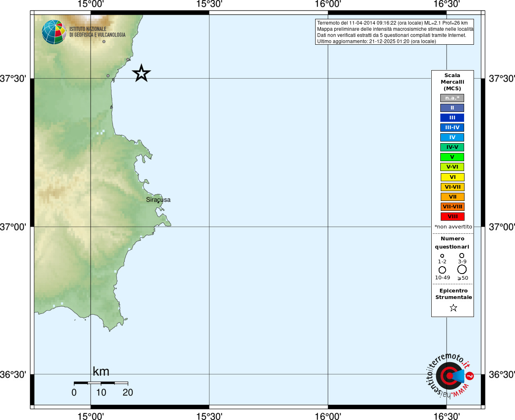The image size is (515, 420).
Task: Select the ≥50 questionnaires circle symbol
Action: [462, 269]
